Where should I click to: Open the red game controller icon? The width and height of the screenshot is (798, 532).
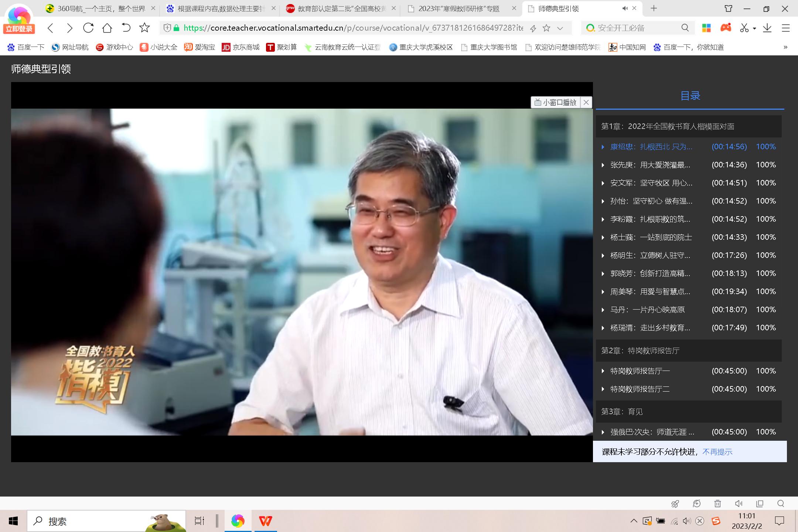coord(726,28)
